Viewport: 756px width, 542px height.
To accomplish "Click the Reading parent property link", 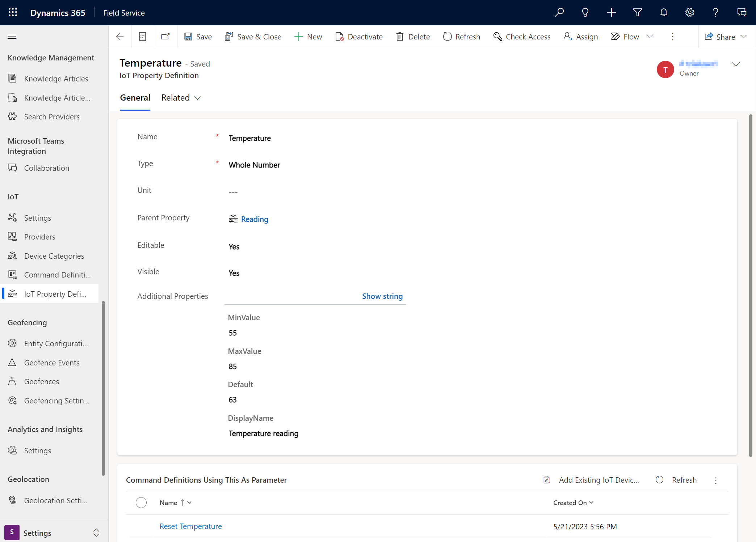I will pyautogui.click(x=254, y=219).
